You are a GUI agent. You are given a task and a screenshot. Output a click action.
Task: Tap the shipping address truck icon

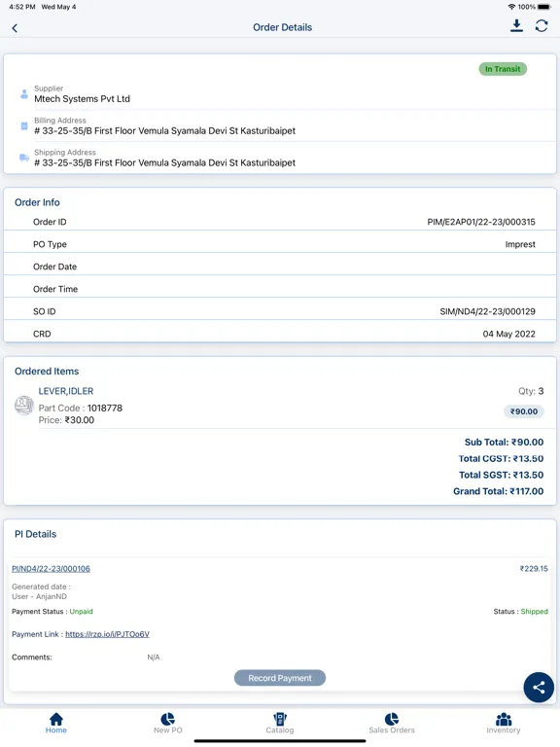(24, 158)
